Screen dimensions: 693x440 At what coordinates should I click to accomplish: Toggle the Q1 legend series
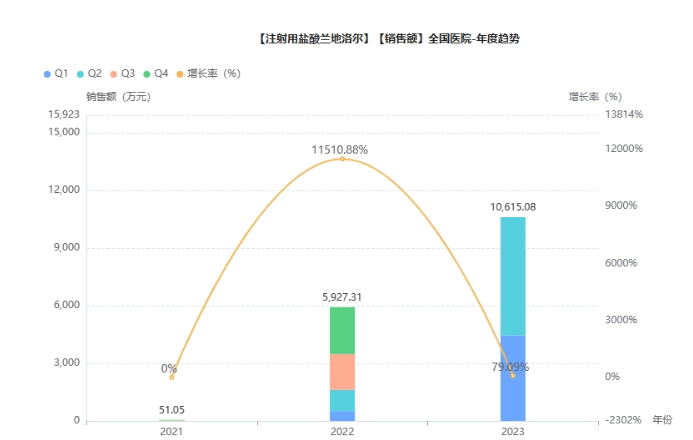[56, 74]
